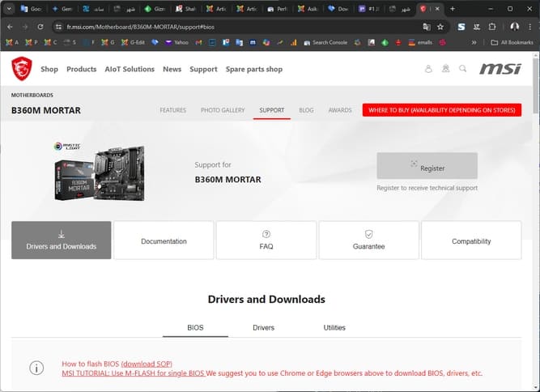Reload the page with refresh icon
Screen dimensions: 540x392
40,27
